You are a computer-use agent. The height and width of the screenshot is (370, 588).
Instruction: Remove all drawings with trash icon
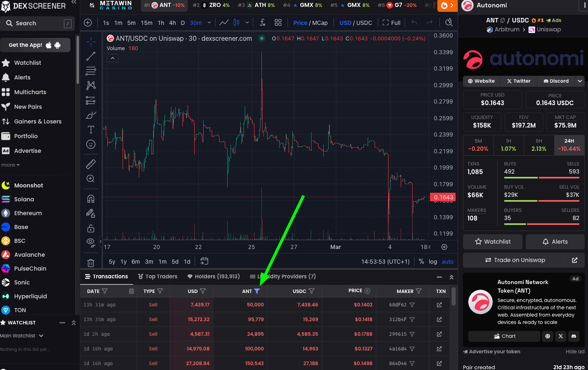pyautogui.click(x=91, y=263)
